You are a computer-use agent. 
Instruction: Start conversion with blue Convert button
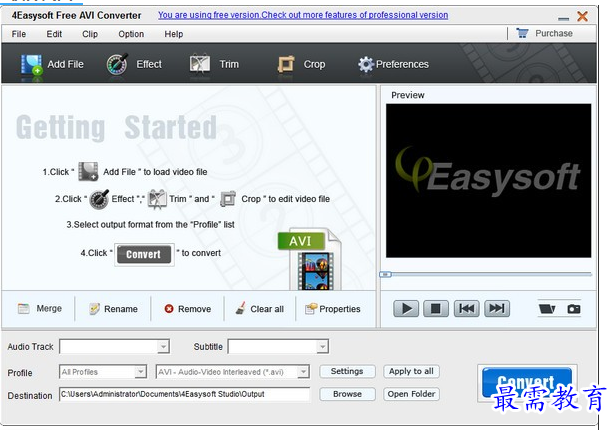[527, 383]
